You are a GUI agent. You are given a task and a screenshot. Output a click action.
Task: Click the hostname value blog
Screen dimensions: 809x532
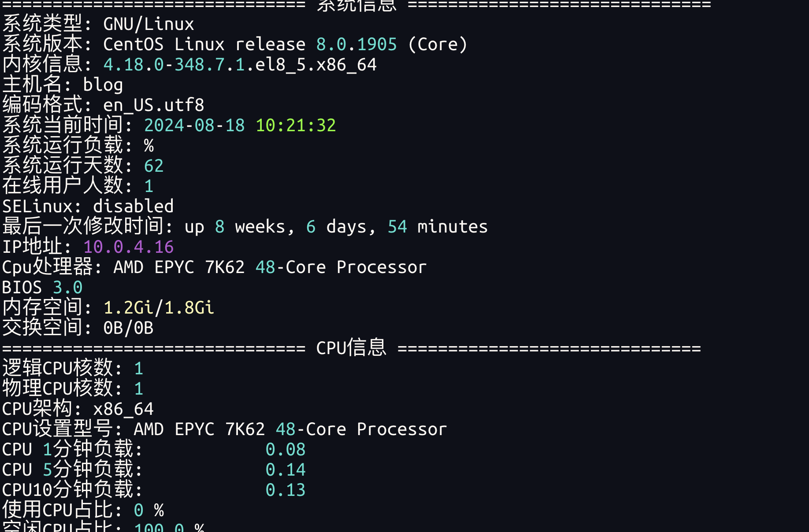[103, 85]
